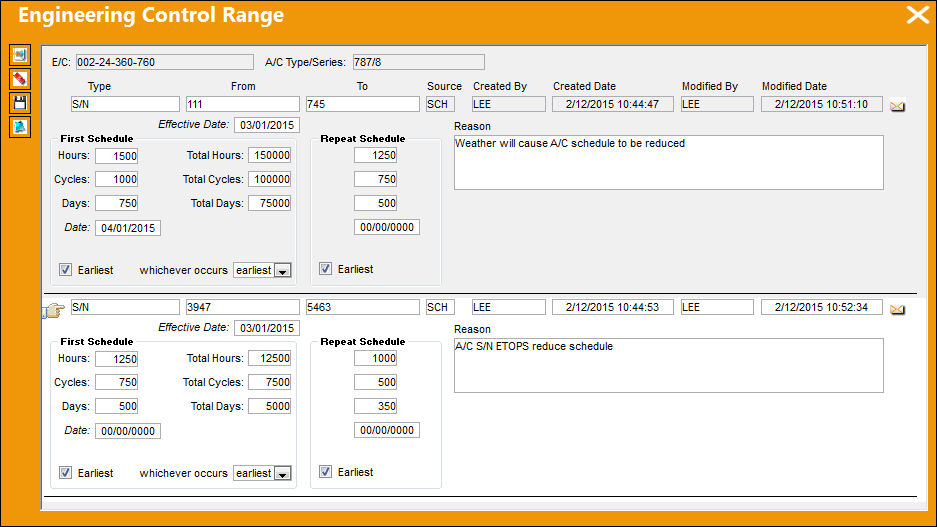Viewport: 937px width, 527px height.
Task: Click the Effective Date field under the 111 row
Action: click(267, 125)
